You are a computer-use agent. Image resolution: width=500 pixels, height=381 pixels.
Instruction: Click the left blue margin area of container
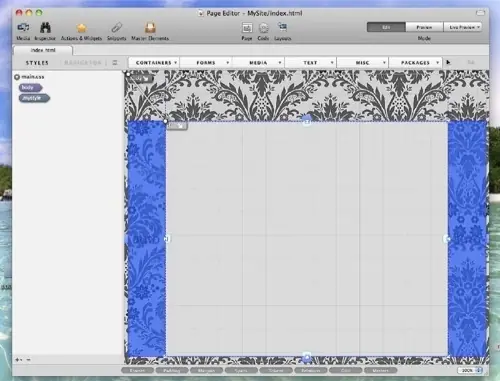coord(147,239)
